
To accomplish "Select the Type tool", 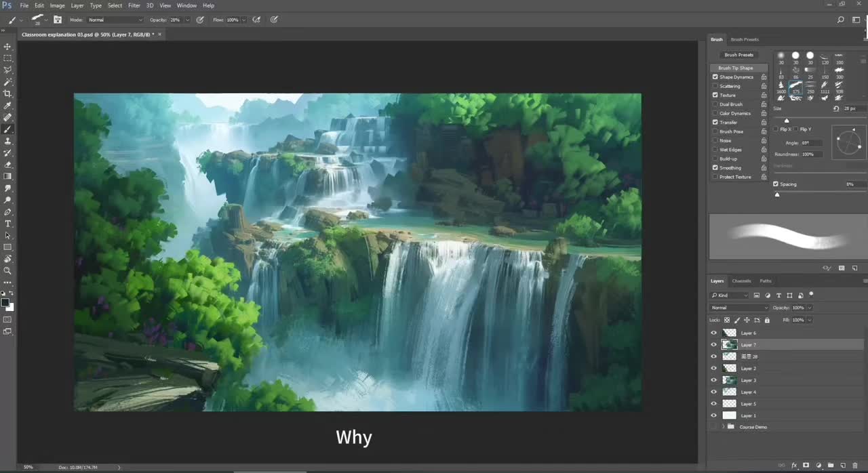I will pos(7,224).
